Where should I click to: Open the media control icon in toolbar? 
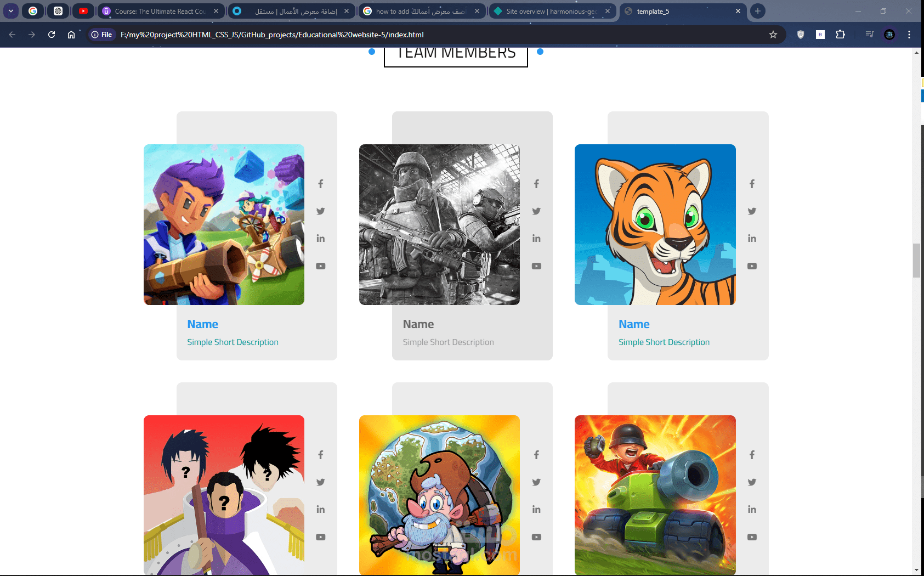point(870,35)
